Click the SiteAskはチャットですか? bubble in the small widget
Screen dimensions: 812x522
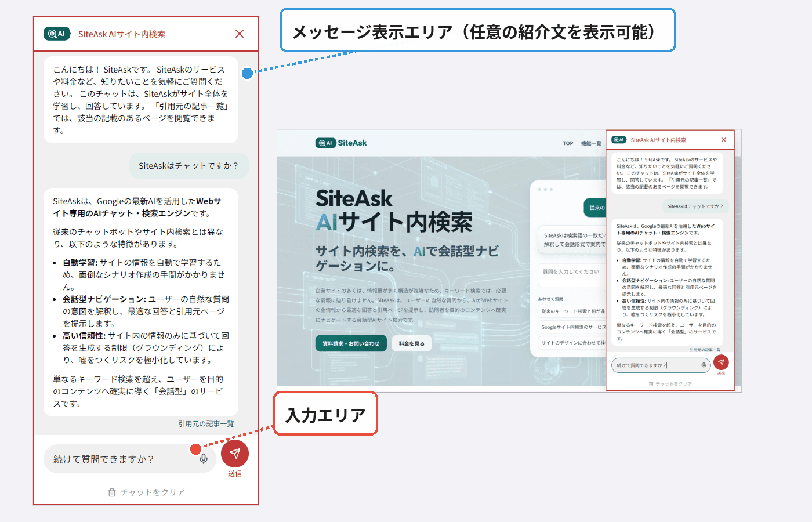695,206
